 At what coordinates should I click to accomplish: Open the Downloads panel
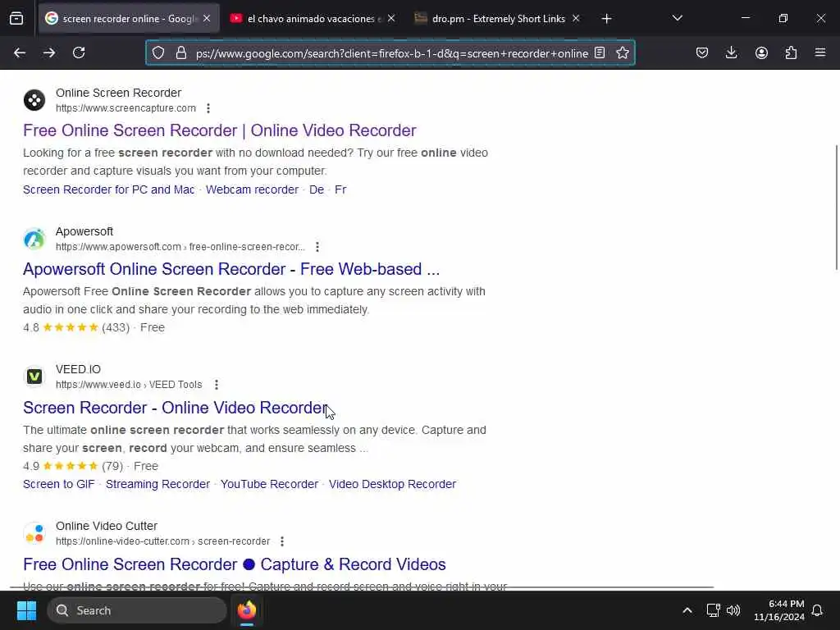tap(731, 53)
